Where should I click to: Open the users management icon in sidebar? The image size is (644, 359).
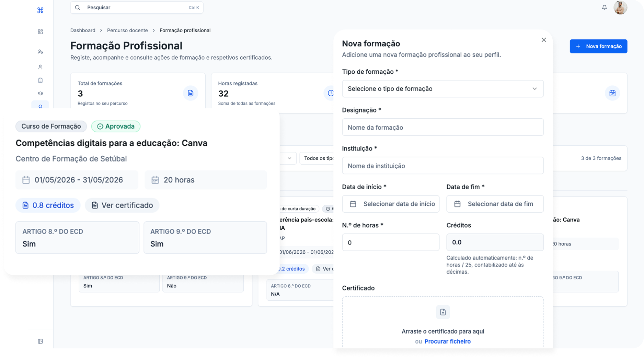tap(40, 52)
